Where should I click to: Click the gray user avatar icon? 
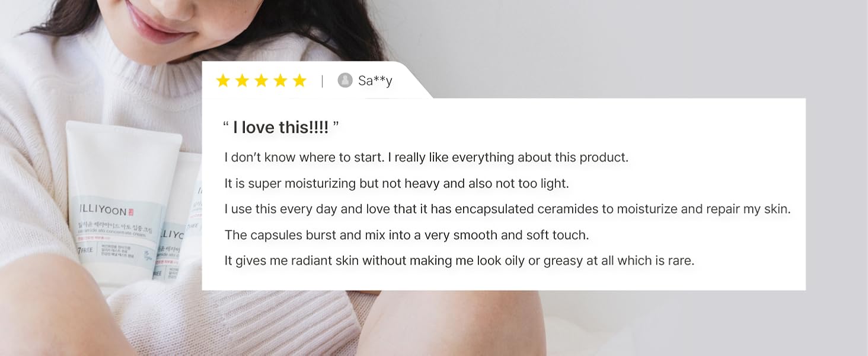345,80
